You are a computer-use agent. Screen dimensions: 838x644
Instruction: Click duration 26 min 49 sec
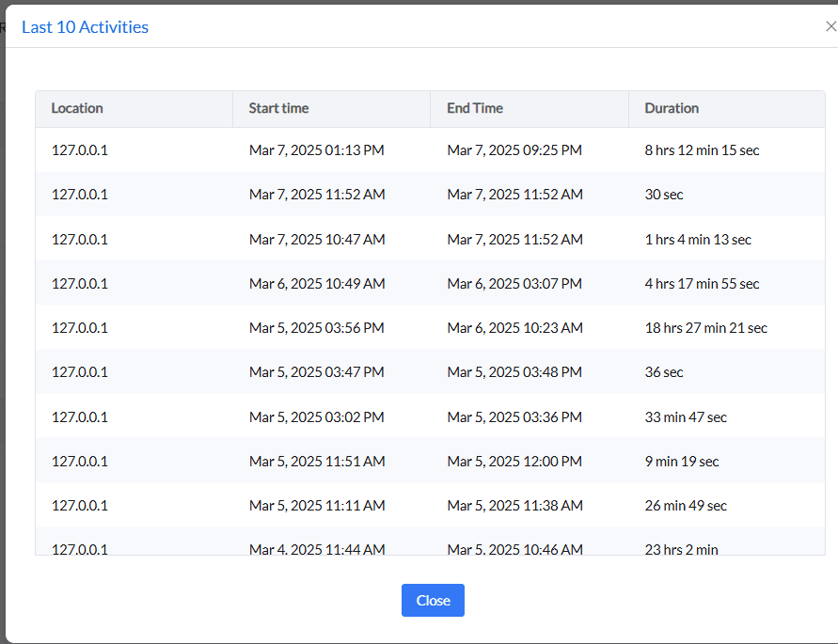click(x=686, y=506)
